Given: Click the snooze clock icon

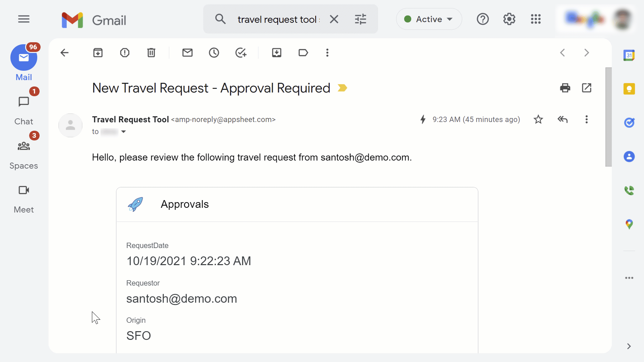Looking at the screenshot, I should pos(214,53).
